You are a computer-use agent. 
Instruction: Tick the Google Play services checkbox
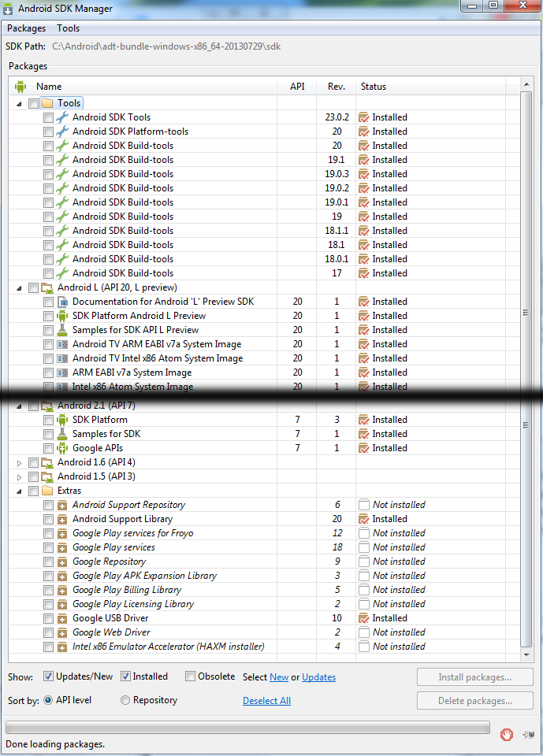point(49,547)
